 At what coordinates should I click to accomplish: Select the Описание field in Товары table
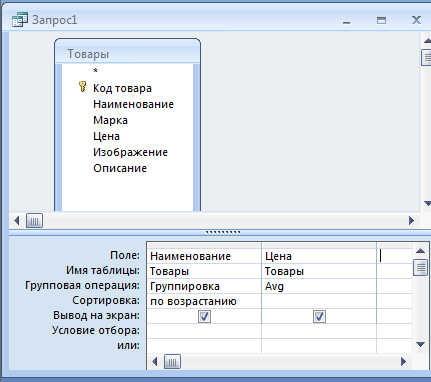[120, 168]
